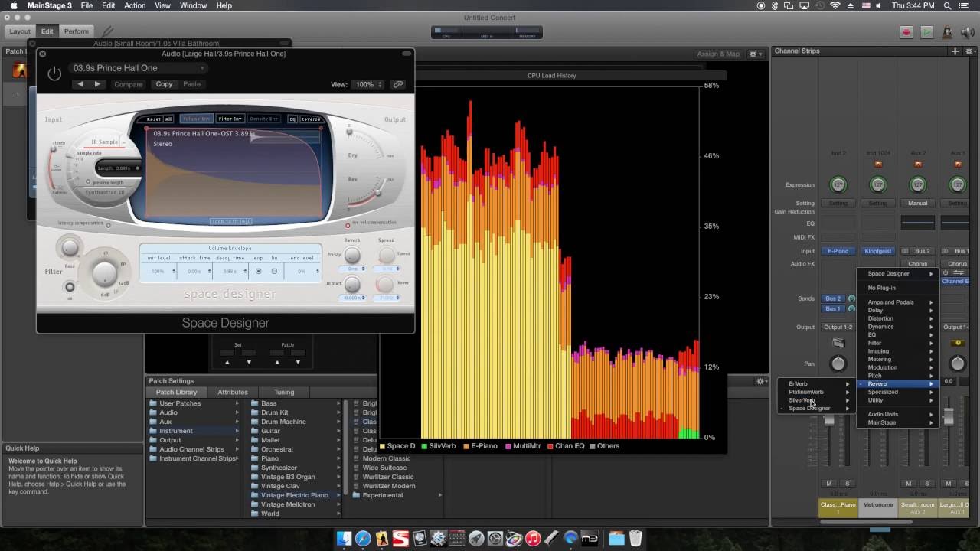Toggle latency compensation
This screenshot has width=980, height=551.
pos(108,225)
